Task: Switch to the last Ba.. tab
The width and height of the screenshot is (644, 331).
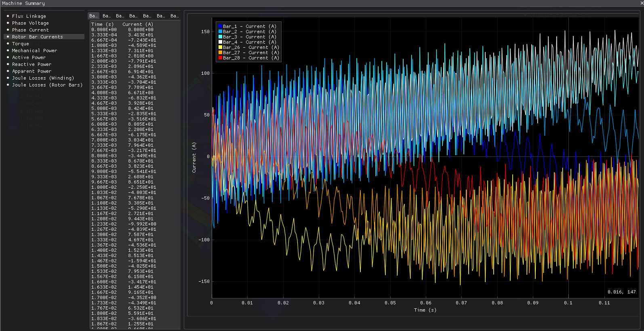Action: pyautogui.click(x=175, y=16)
